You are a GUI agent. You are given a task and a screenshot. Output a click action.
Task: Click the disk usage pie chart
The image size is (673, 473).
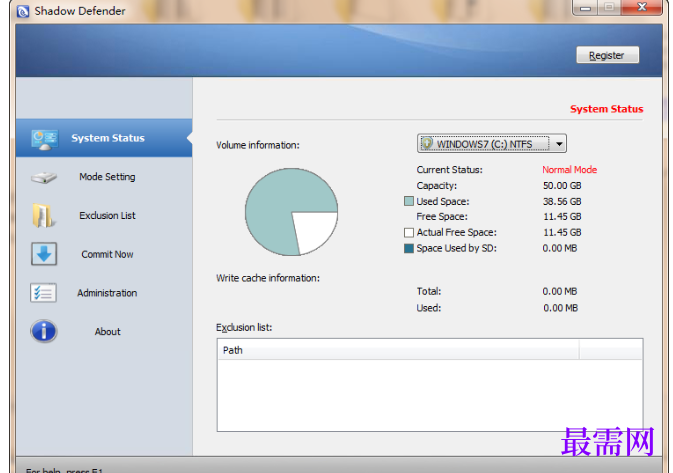[291, 212]
